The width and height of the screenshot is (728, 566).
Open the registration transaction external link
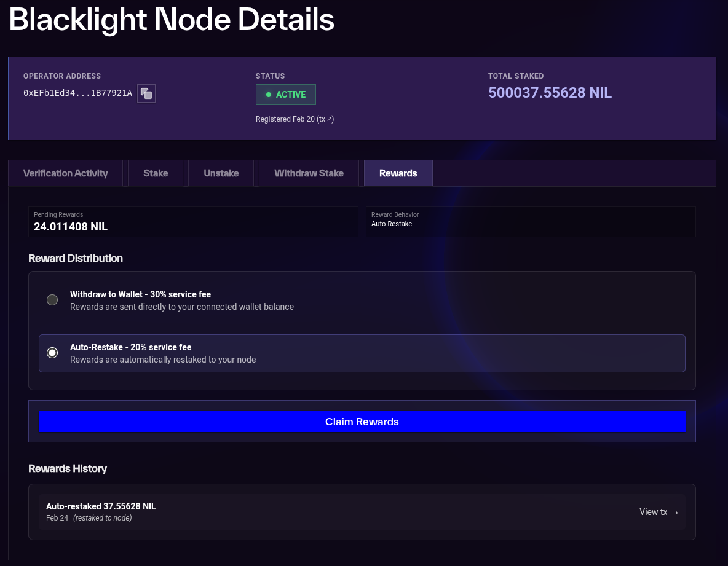pyautogui.click(x=325, y=119)
